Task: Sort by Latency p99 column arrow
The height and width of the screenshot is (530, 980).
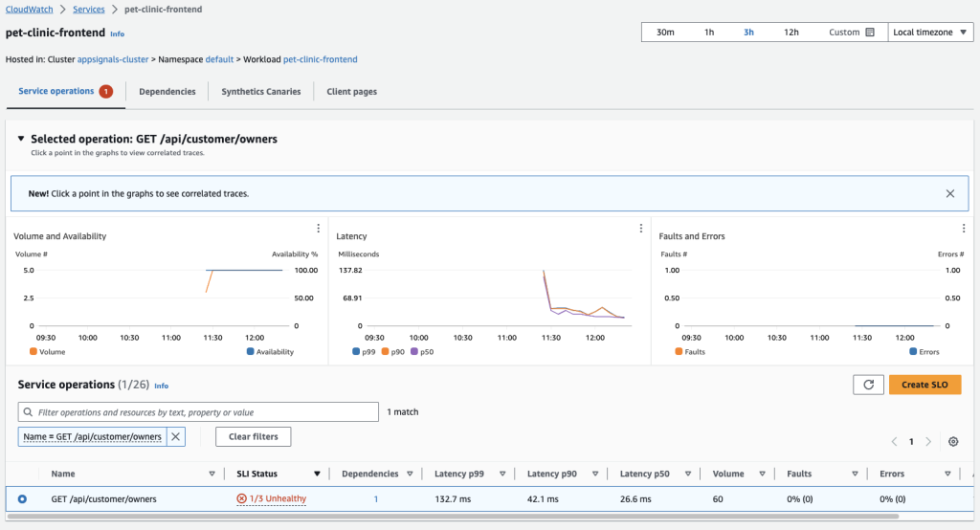Action: tap(502, 474)
